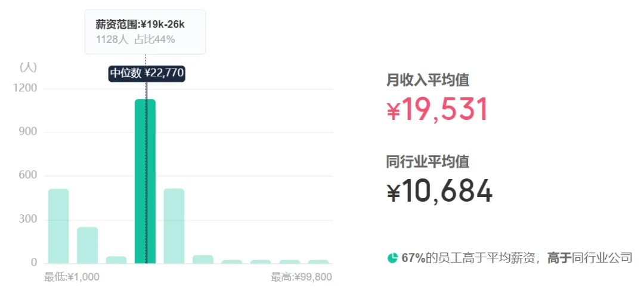Screen dimensions: 644x299
Task: Click the 1200 y-axis tick label
Action: tap(25, 88)
